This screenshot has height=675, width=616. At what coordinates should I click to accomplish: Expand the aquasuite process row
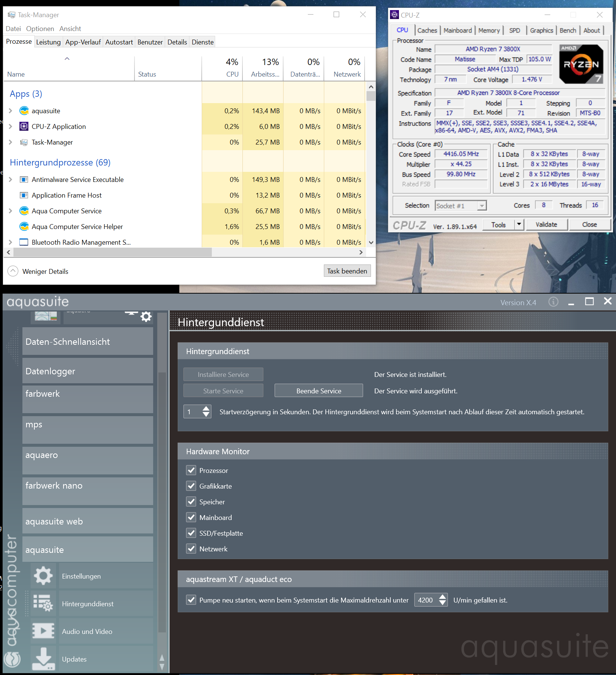(10, 111)
